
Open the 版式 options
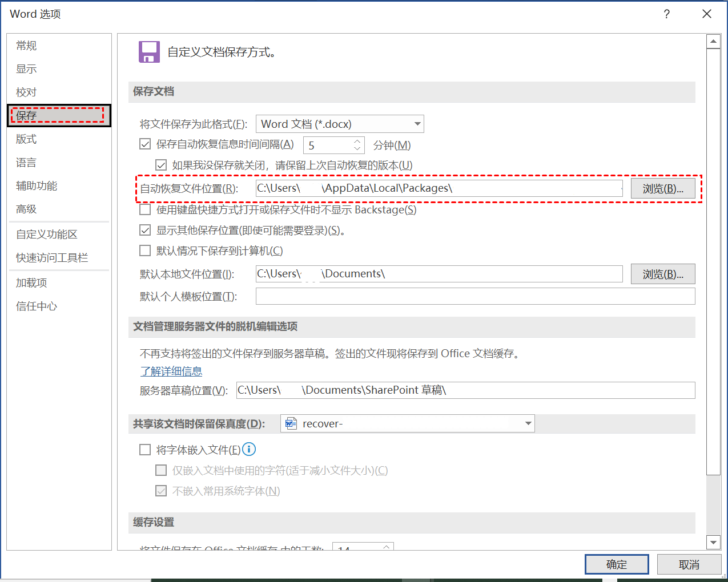[26, 139]
